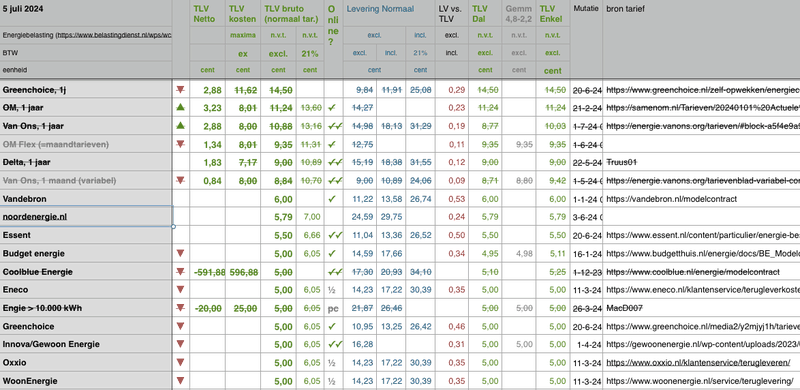The image size is (800, 390).
Task: Click the double checkmark in Innova/Gewoon Energie row
Action: tap(335, 345)
